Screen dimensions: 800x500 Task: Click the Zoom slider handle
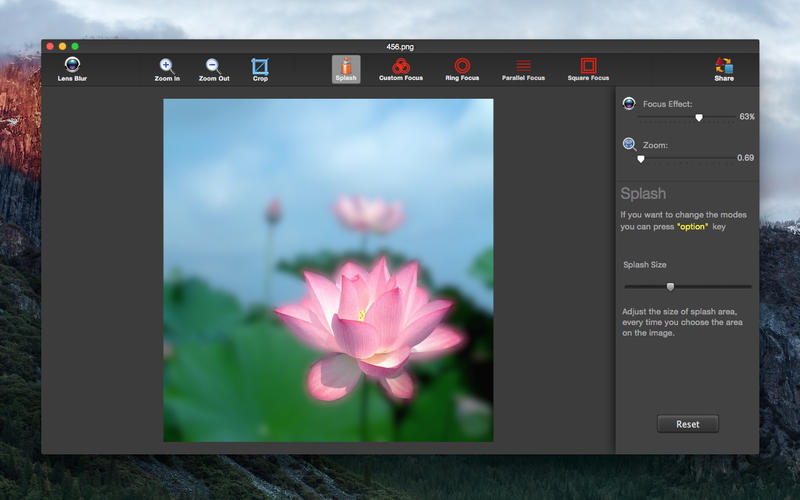[641, 159]
